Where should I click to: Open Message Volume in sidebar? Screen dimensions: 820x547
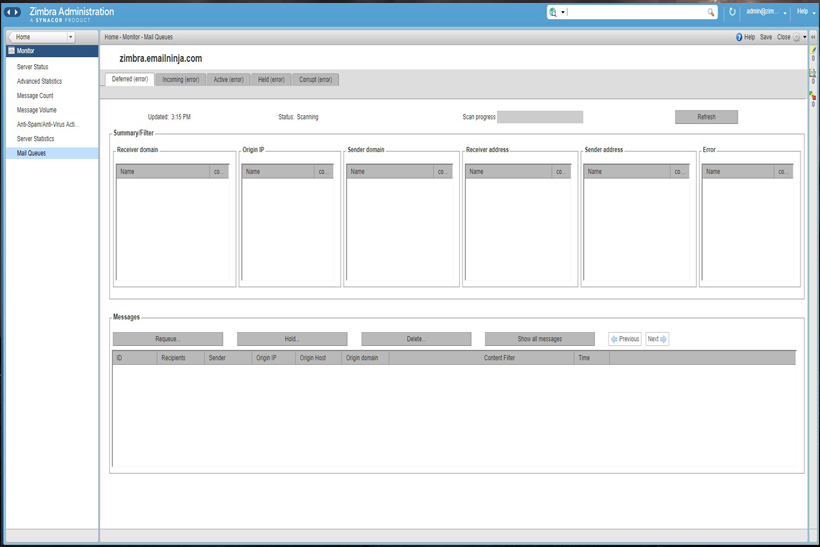coord(37,110)
